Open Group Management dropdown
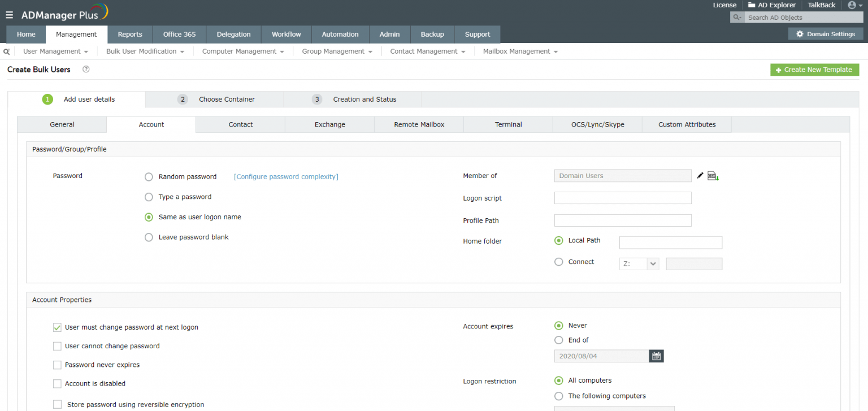 (x=337, y=51)
